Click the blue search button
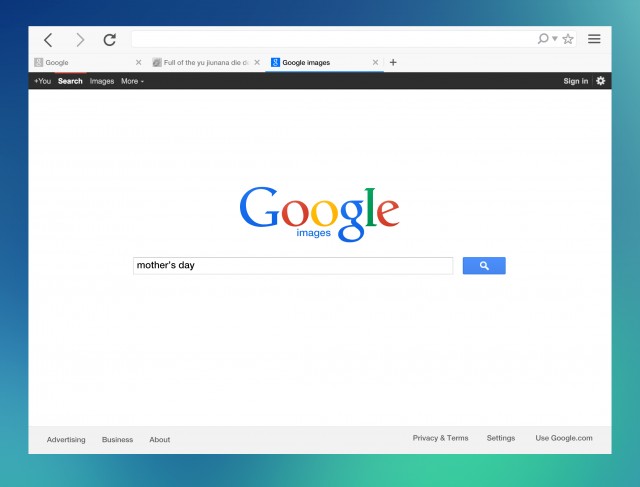The height and width of the screenshot is (487, 640). click(484, 266)
